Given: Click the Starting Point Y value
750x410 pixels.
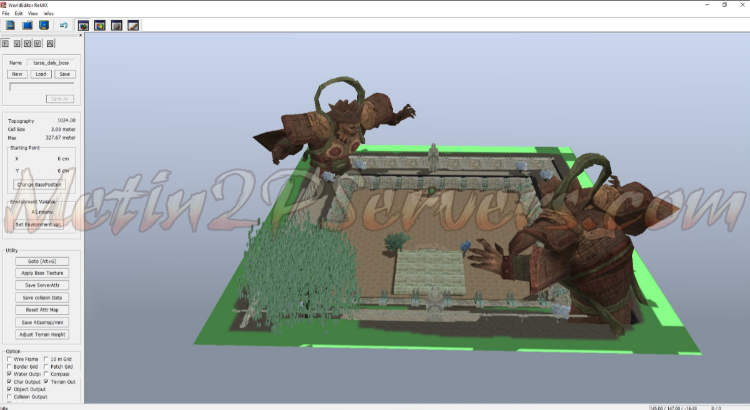Looking at the screenshot, I should (63, 171).
